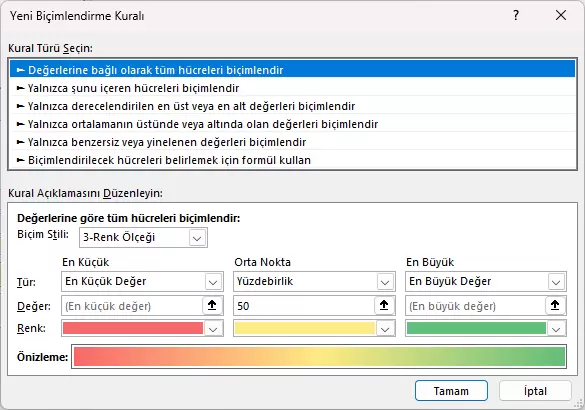
Task: Click the Orta Nokta value field showing 50
Action: tap(304, 306)
